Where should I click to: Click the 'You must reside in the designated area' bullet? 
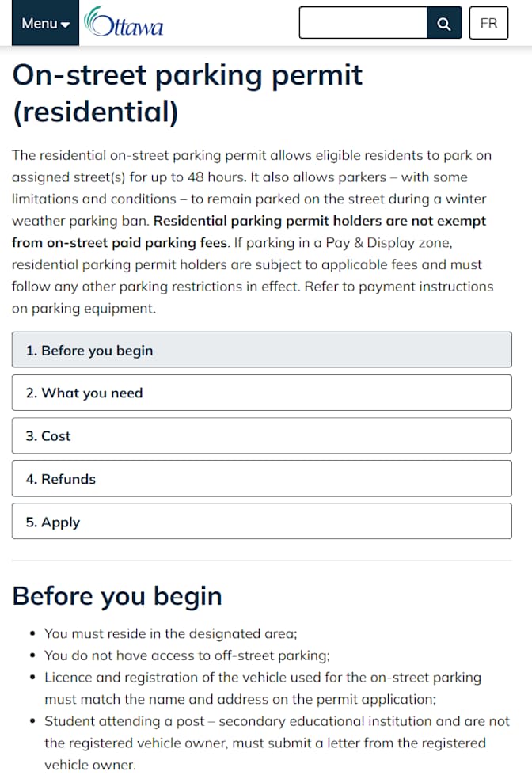tap(170, 633)
